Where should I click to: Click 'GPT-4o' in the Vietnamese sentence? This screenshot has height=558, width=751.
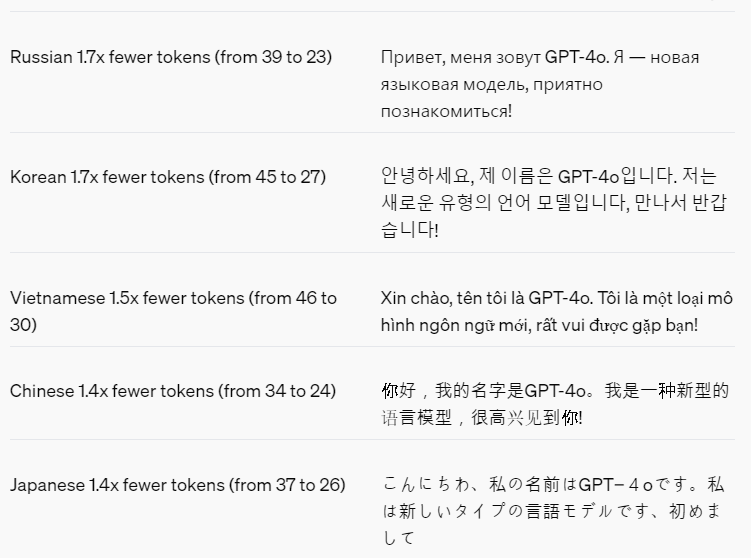(x=560, y=298)
